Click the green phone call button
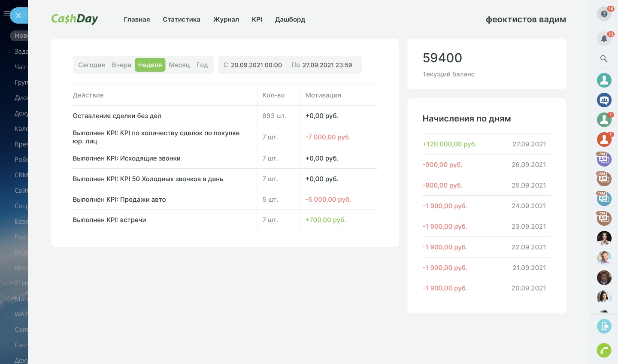 click(x=604, y=350)
